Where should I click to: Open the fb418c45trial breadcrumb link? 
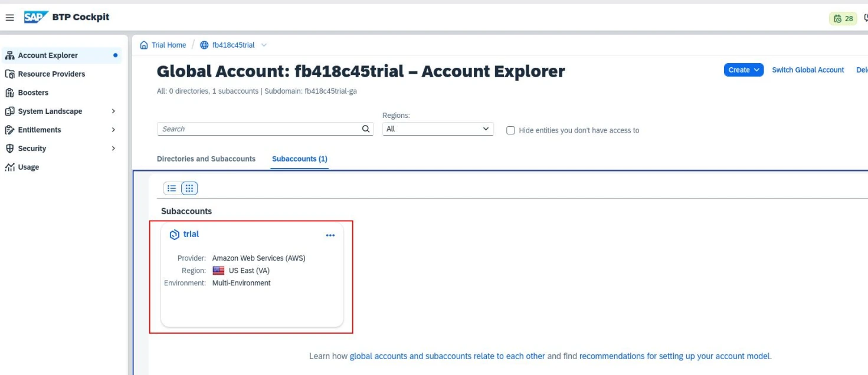pos(234,45)
